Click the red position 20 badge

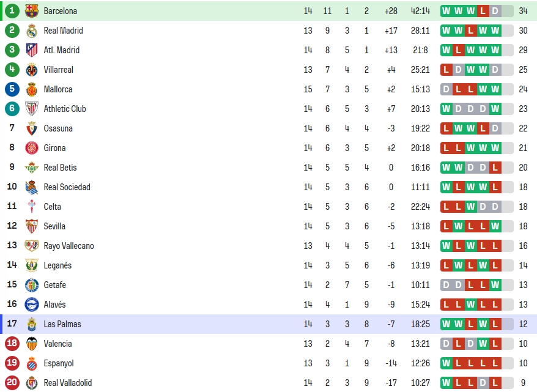coord(12,382)
